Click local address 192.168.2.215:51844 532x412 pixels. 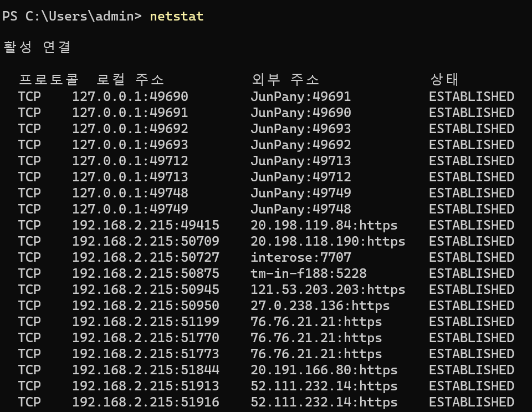pyautogui.click(x=146, y=369)
